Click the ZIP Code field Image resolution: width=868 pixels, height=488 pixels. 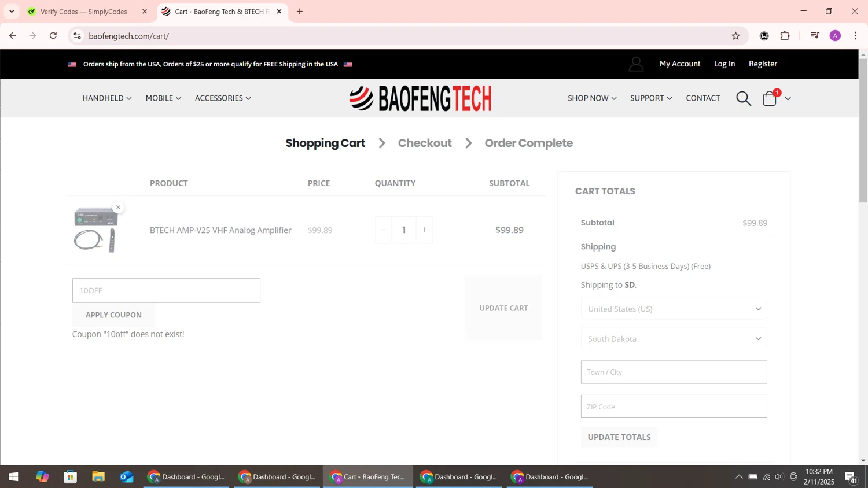[674, 406]
